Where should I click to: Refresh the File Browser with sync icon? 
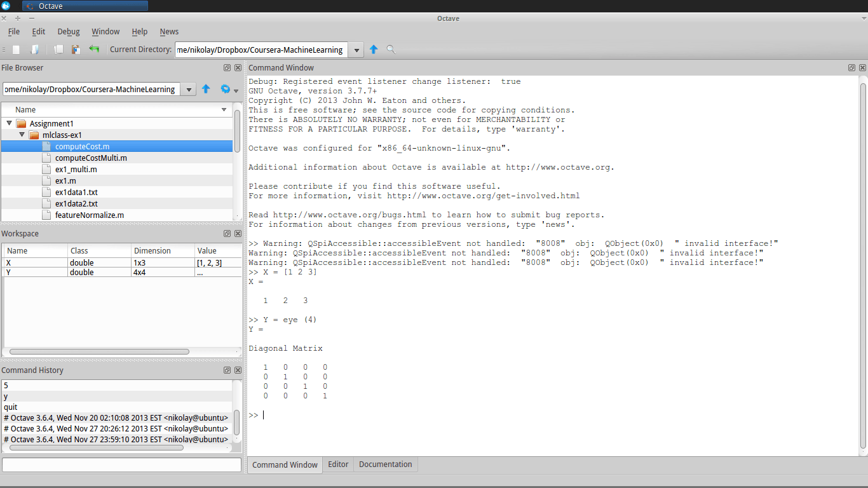click(226, 89)
